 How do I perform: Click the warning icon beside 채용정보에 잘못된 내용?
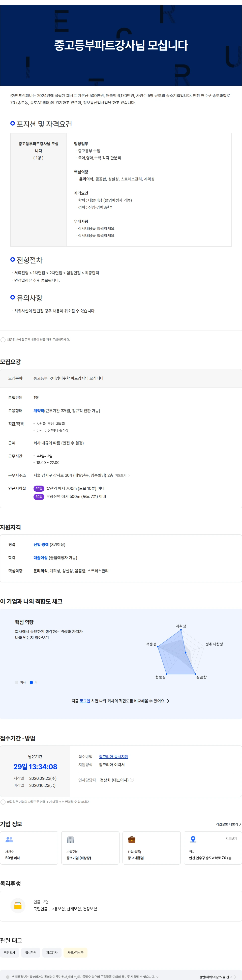pyautogui.click(x=3, y=340)
